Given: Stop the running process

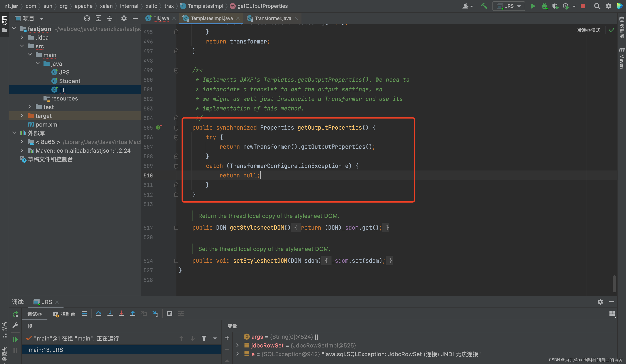Looking at the screenshot, I should pyautogui.click(x=583, y=6).
